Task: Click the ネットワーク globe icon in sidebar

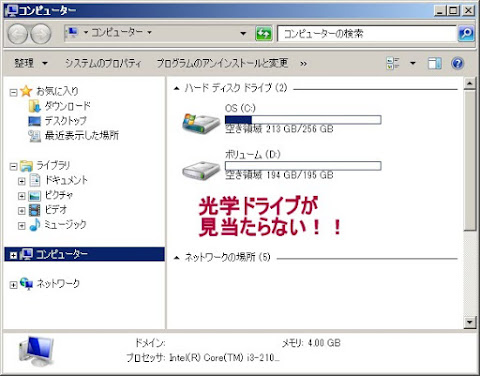Action: coord(26,283)
